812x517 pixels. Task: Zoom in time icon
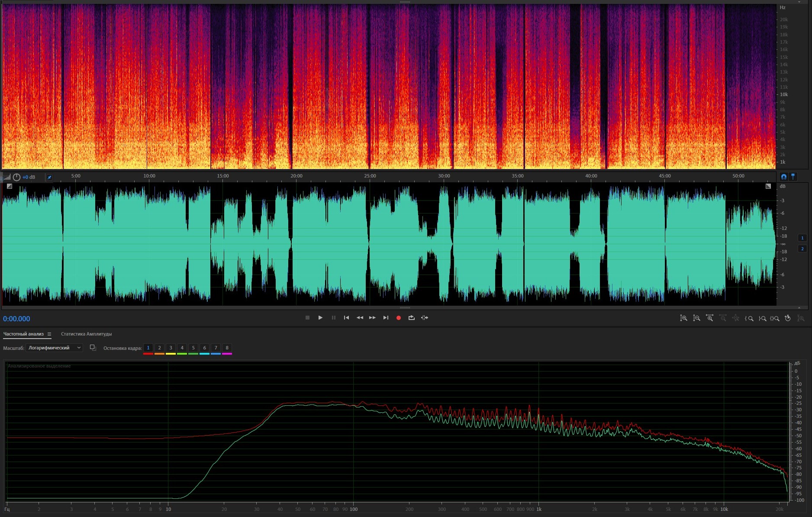click(x=709, y=318)
